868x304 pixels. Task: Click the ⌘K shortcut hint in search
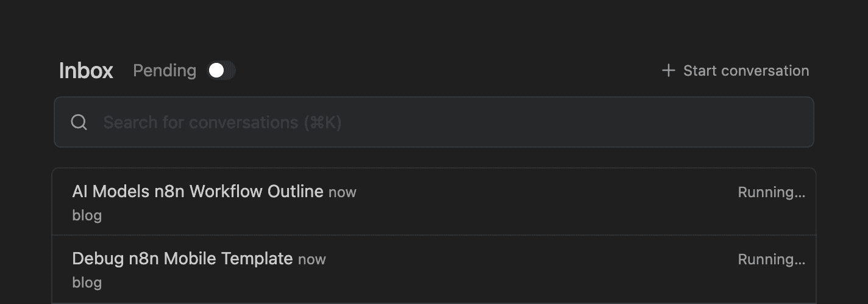click(x=323, y=122)
